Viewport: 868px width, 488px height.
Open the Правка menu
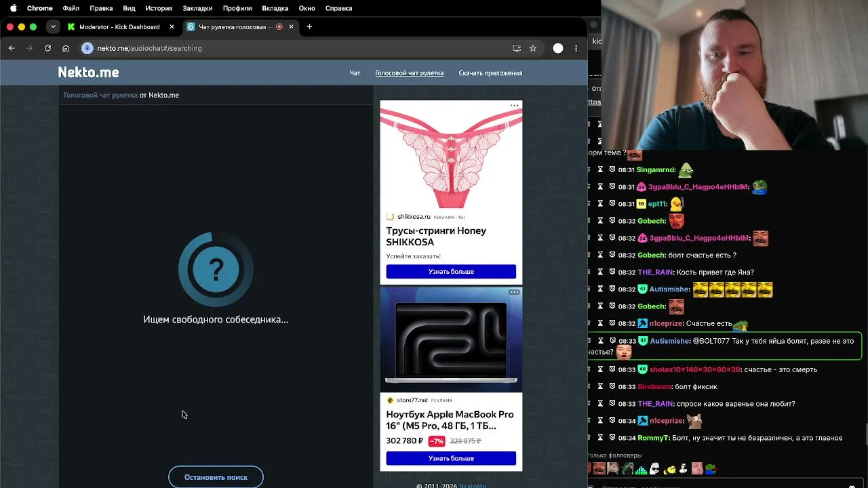(x=101, y=8)
